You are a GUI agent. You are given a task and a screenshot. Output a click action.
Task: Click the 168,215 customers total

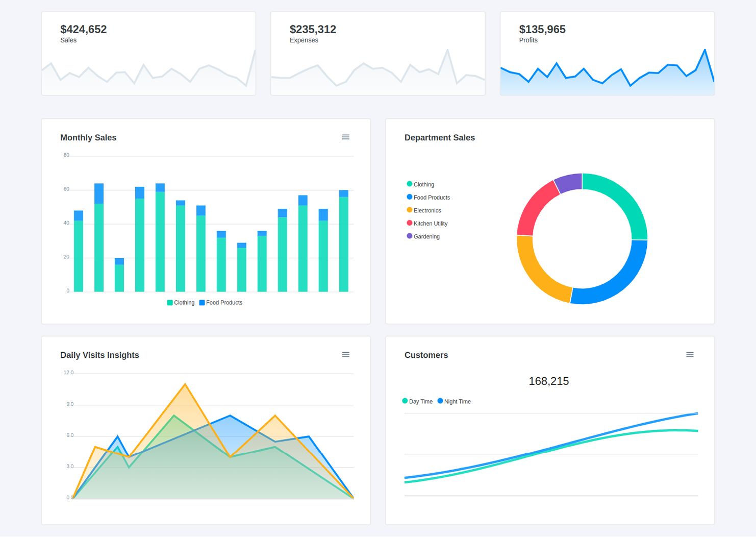[x=549, y=381]
